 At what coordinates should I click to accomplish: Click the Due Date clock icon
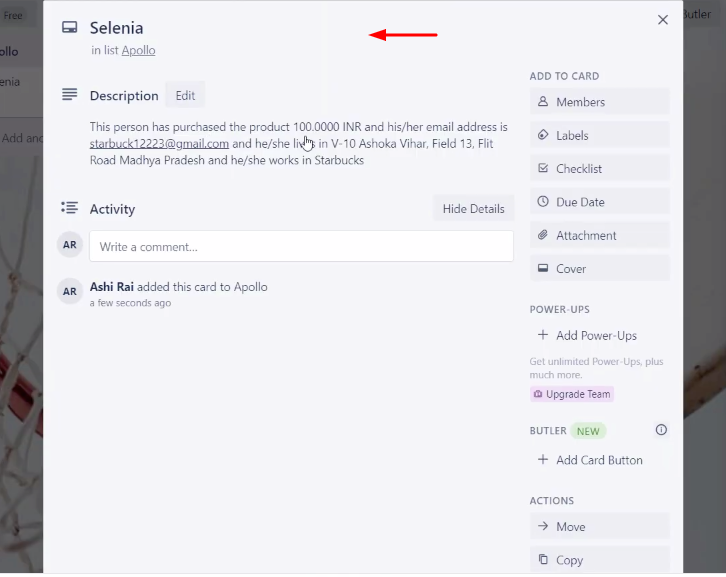point(543,201)
